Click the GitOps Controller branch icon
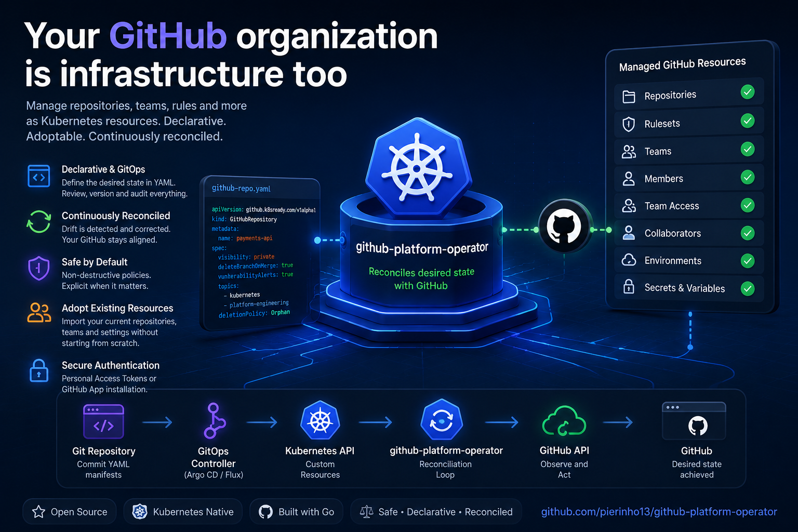Viewport: 798px width, 532px height. 214,421
